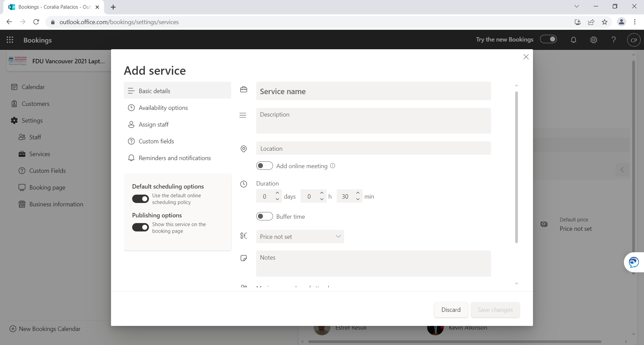Click the chat assistant bubble icon
This screenshot has height=345, width=644.
[634, 262]
